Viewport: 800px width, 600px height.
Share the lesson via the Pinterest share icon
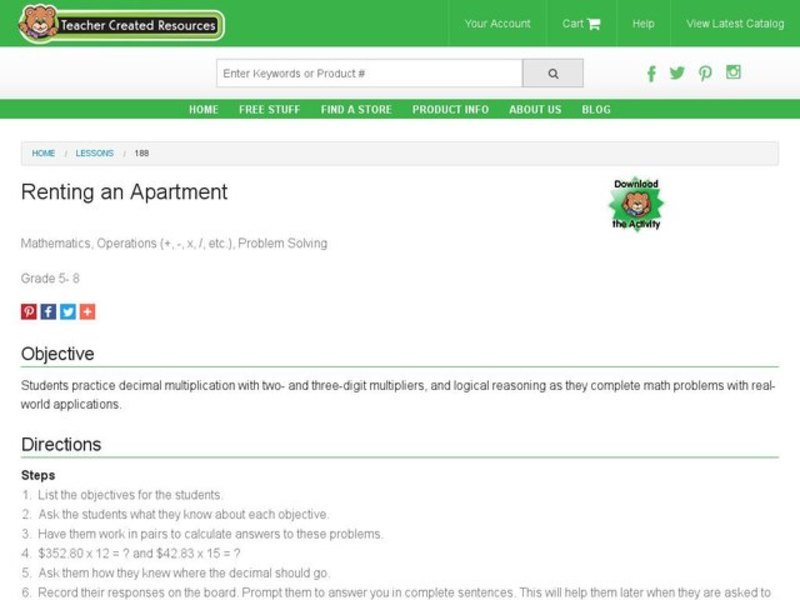[27, 311]
